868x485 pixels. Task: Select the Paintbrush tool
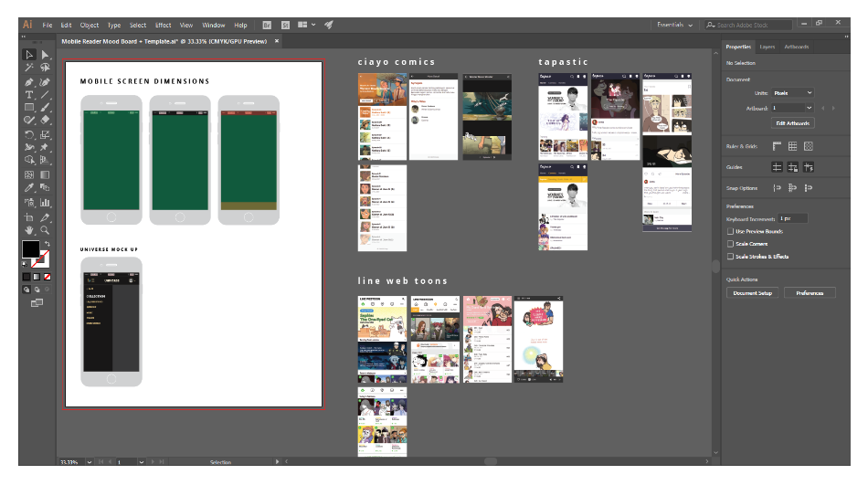pyautogui.click(x=45, y=108)
